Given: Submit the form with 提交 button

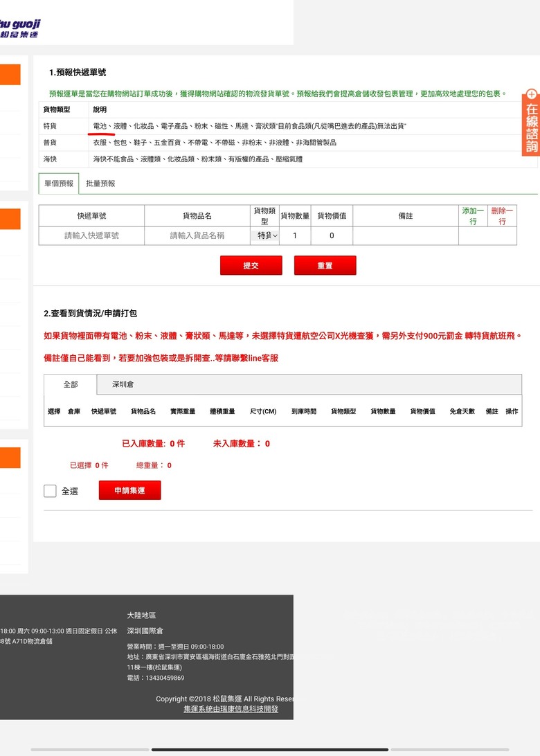Looking at the screenshot, I should [251, 266].
